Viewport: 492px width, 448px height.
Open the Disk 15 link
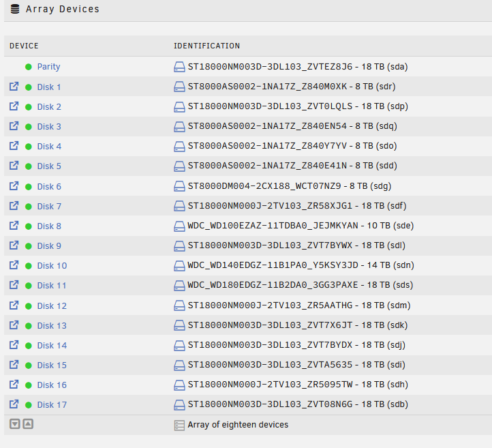point(52,365)
